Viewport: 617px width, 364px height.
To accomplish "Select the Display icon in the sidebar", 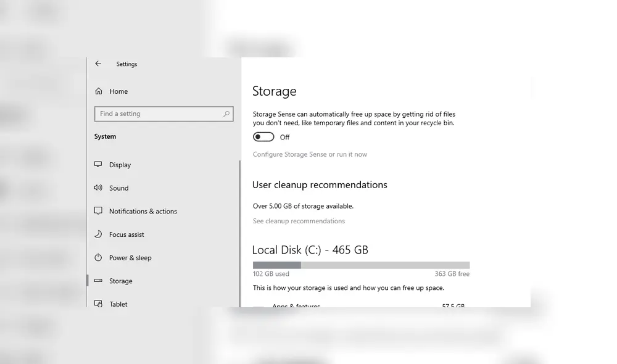I will click(99, 165).
